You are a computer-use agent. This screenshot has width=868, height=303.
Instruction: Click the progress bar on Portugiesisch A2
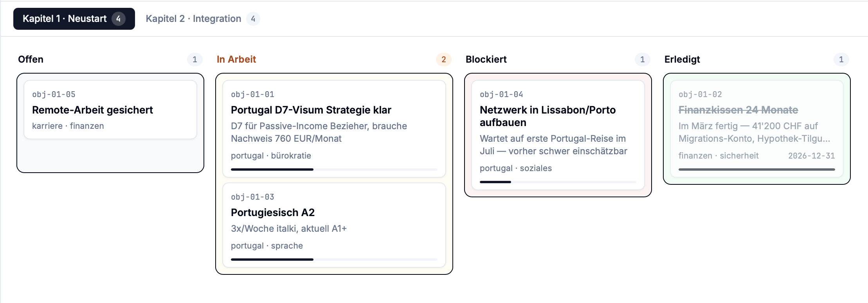click(334, 259)
